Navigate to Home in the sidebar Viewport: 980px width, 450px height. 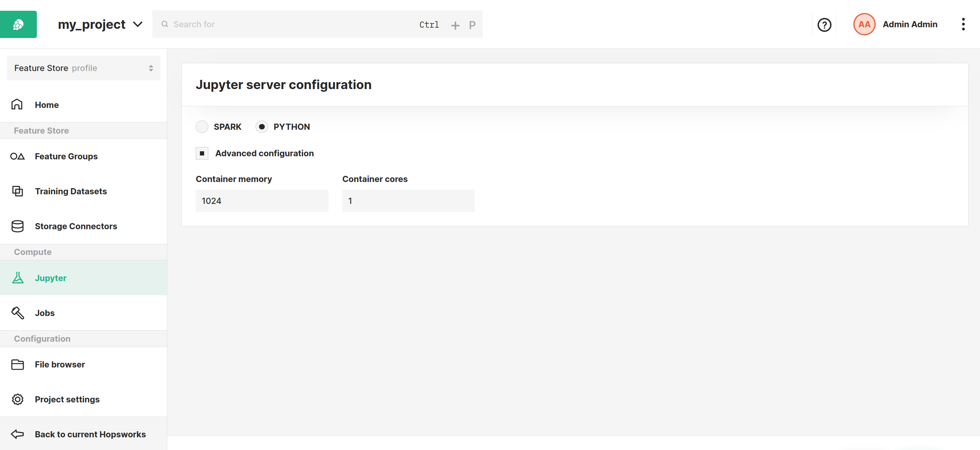[46, 104]
